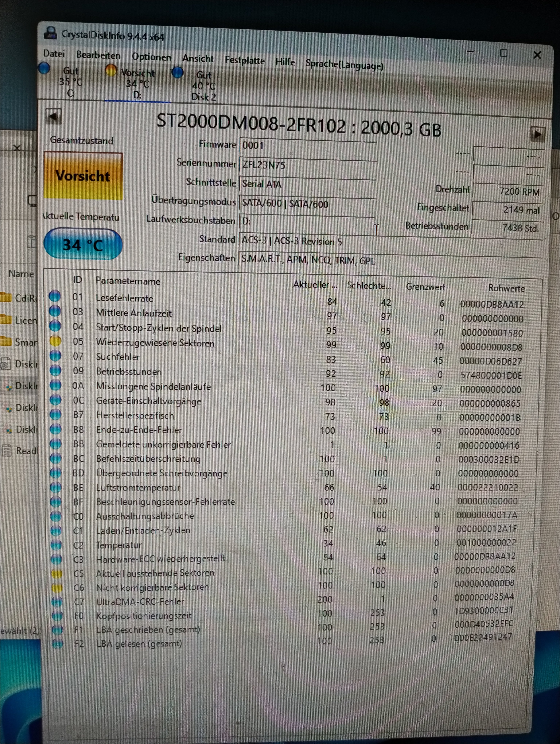
Task: Open the Optionen menu
Action: pyautogui.click(x=151, y=57)
